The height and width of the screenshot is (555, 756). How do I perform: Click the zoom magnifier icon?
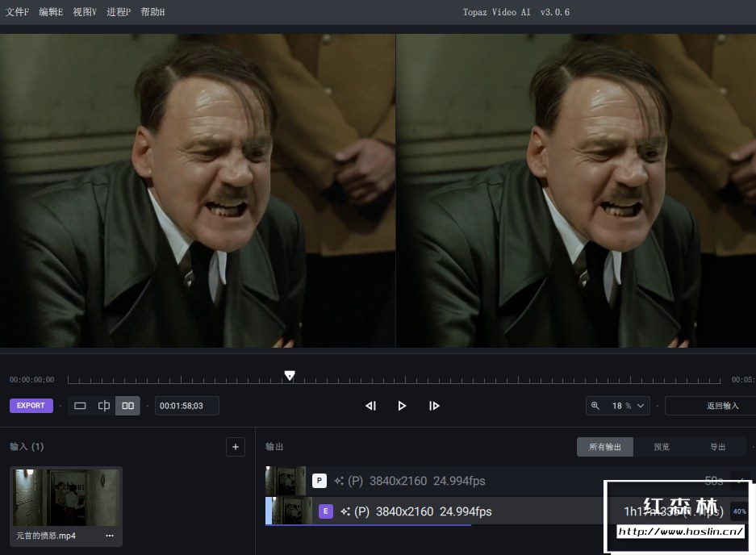click(595, 406)
